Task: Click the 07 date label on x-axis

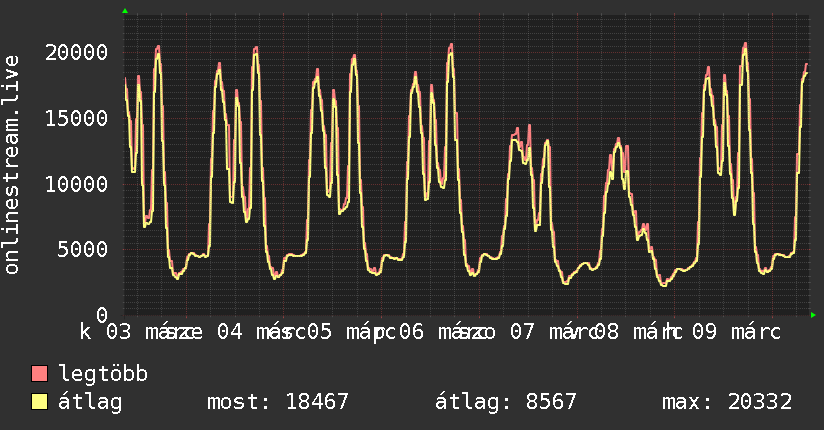Action: (522, 332)
